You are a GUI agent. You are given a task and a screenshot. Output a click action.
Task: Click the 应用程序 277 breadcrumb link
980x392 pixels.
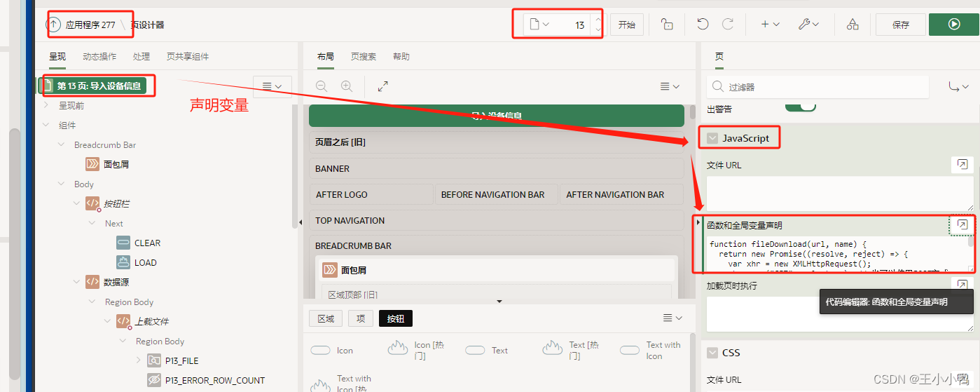[90, 25]
